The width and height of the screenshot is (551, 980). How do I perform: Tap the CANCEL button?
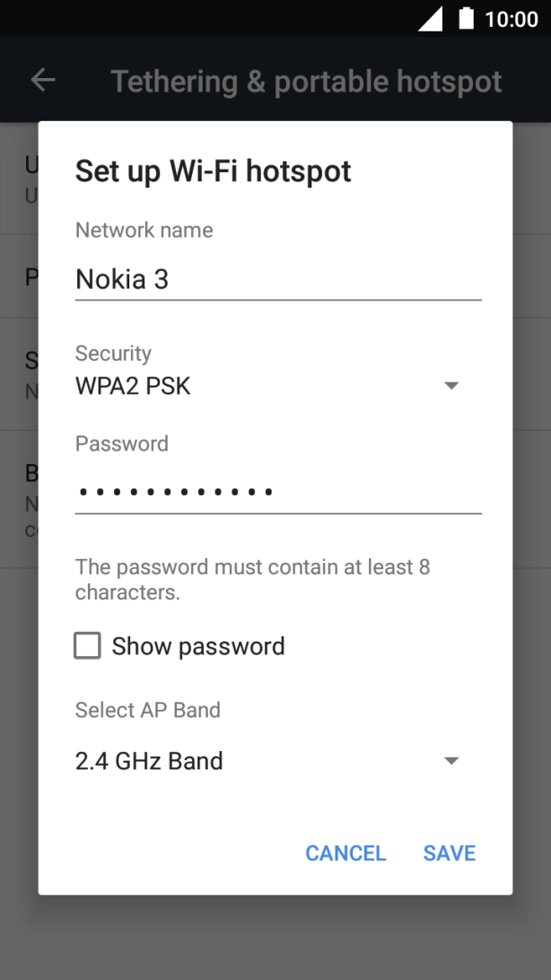coord(345,853)
